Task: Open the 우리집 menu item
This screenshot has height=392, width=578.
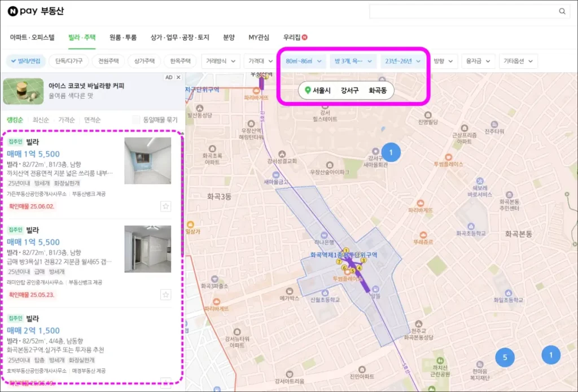Action: 295,37
